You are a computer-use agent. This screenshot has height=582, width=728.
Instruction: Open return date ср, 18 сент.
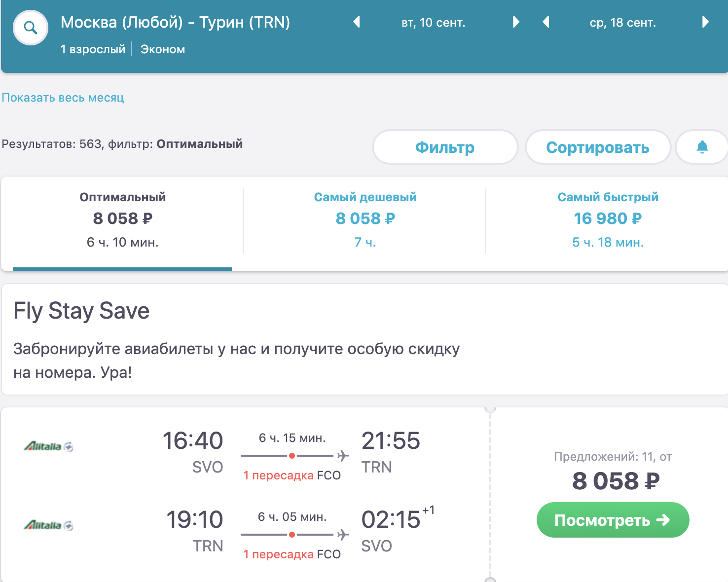pos(623,23)
